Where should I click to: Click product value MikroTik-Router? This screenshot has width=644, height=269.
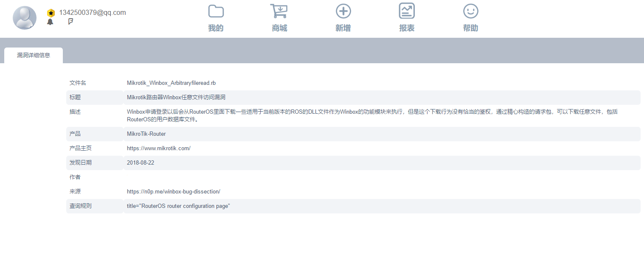coord(146,134)
